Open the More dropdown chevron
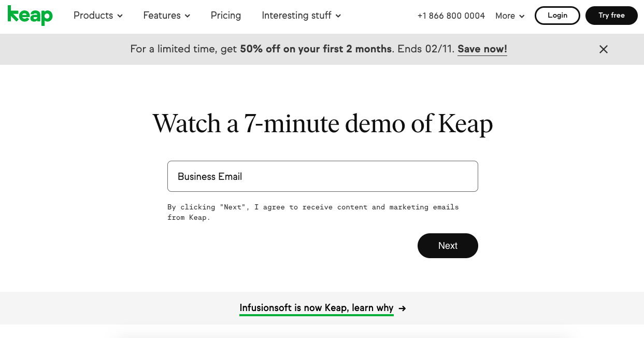644x338 pixels. 522,17
